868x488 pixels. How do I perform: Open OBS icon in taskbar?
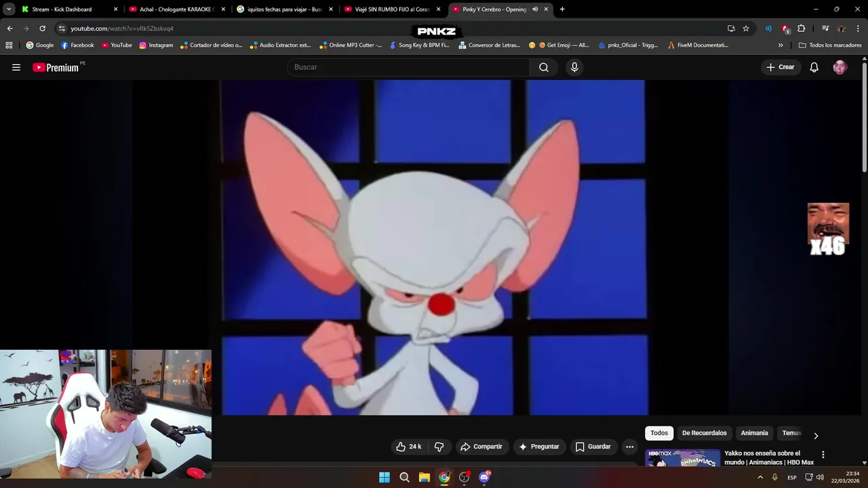coord(465,477)
